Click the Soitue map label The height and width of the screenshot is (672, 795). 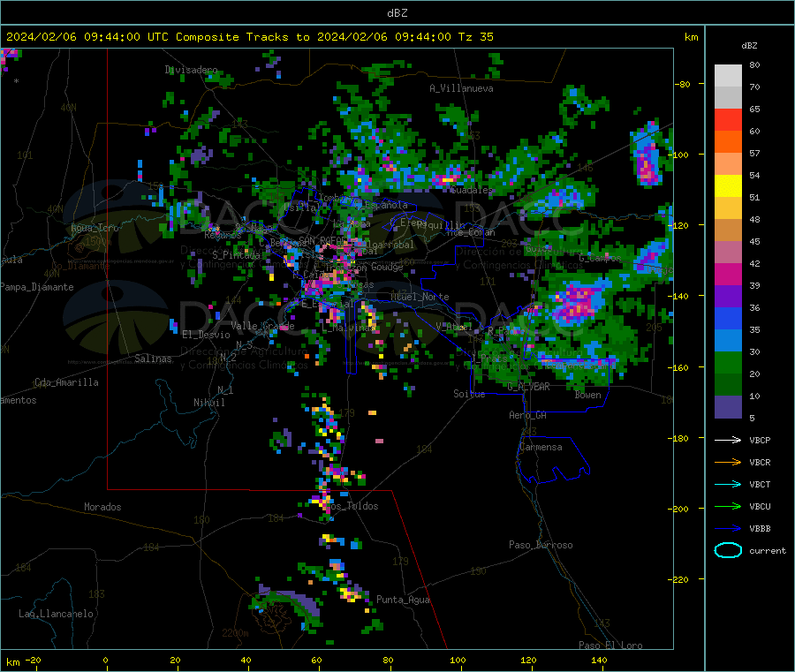point(469,394)
